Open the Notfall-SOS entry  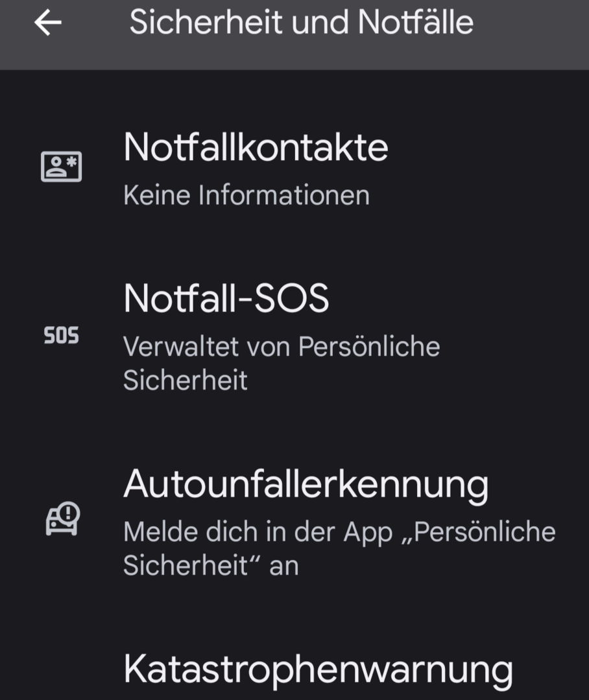[x=226, y=299]
